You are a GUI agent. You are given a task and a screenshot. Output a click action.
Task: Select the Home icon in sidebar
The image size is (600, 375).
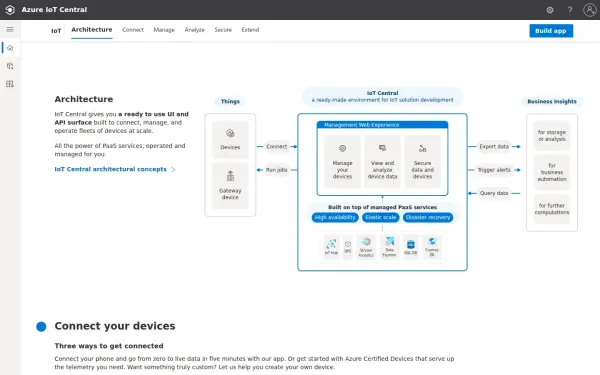[x=10, y=48]
